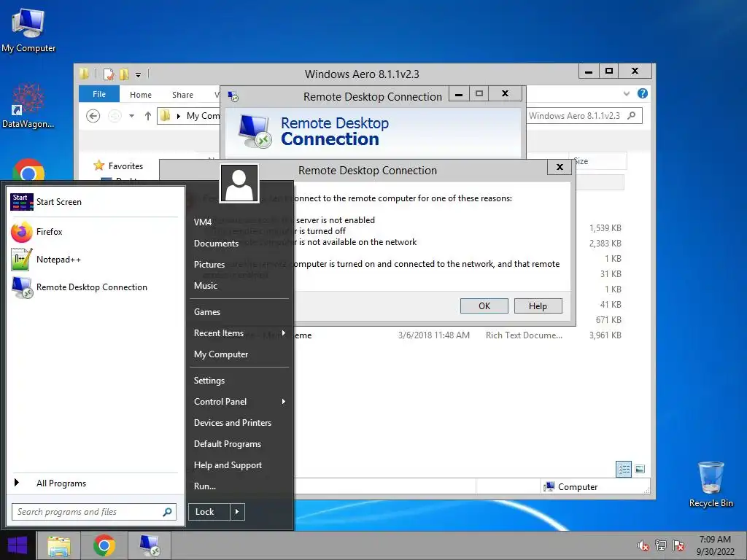Open Chrome from the taskbar
The width and height of the screenshot is (747, 560).
tap(104, 545)
